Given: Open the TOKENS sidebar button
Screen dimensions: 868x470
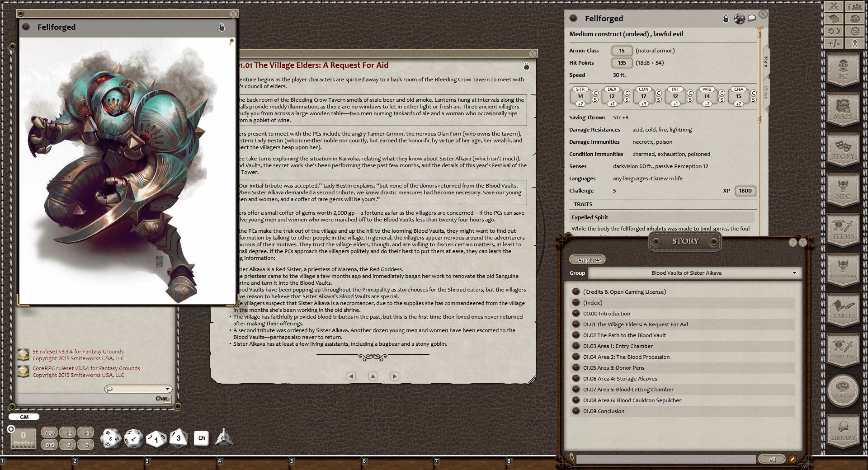Looking at the screenshot, I should [x=843, y=390].
